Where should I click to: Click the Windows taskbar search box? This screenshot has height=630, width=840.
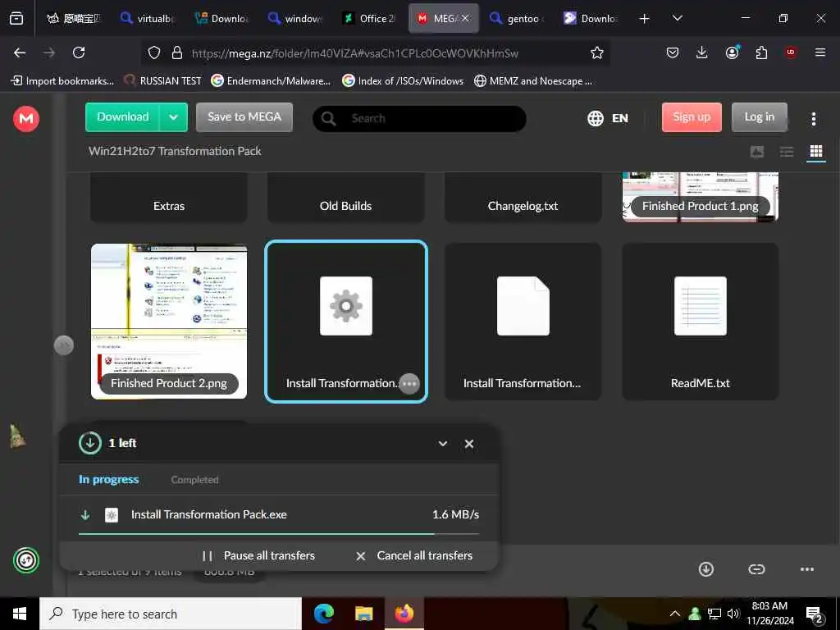point(171,614)
